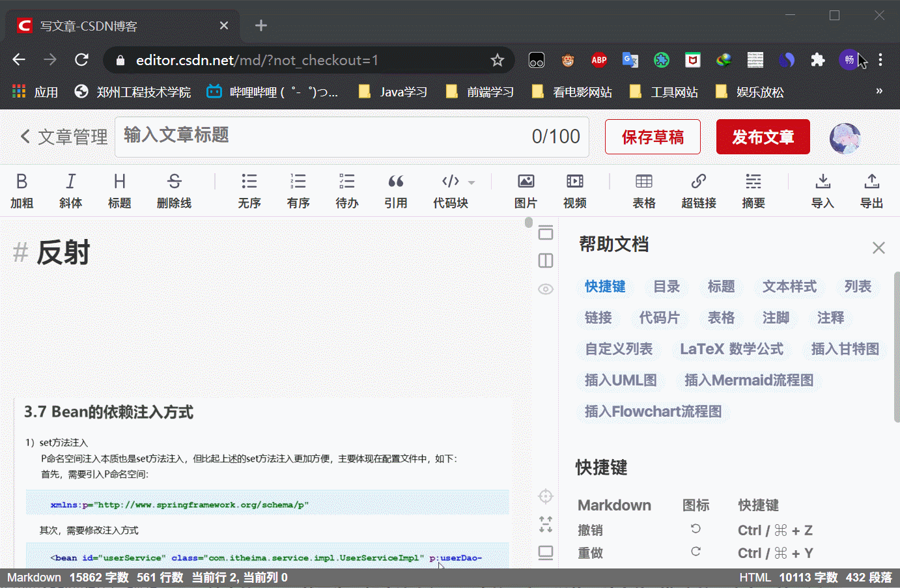Open the Extensions puzzle icon

818,60
